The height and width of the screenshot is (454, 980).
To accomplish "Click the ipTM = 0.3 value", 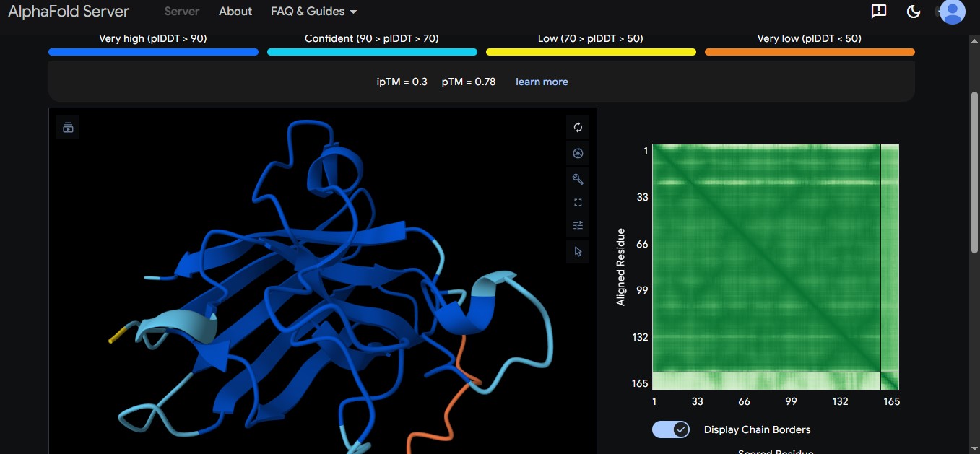I will 402,82.
